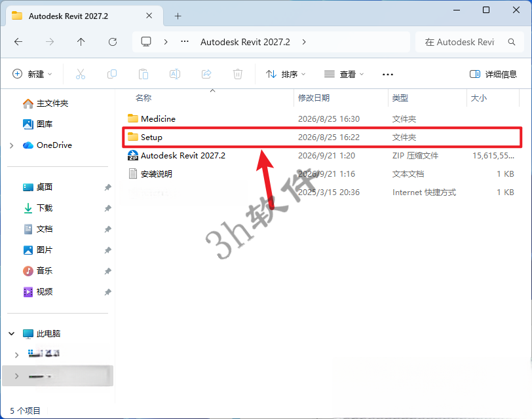Image resolution: width=532 pixels, height=419 pixels.
Task: Open the address bar ellipsis breadcrumb
Action: click(x=185, y=42)
